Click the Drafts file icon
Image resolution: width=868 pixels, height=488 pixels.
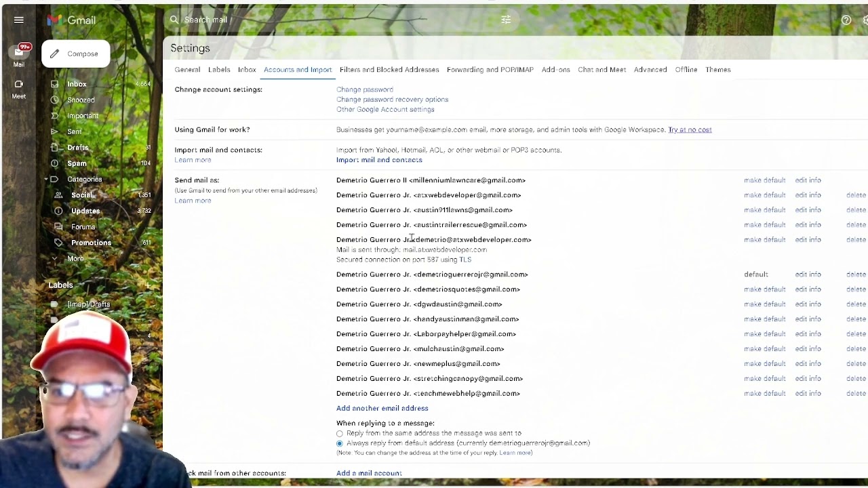pyautogui.click(x=54, y=147)
